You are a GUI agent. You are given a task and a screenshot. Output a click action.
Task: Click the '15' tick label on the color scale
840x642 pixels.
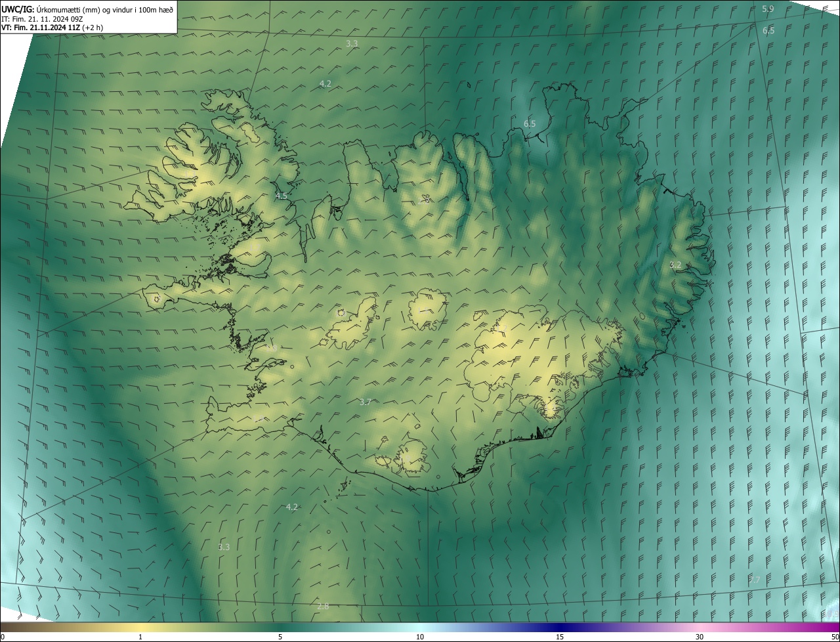tap(560, 637)
